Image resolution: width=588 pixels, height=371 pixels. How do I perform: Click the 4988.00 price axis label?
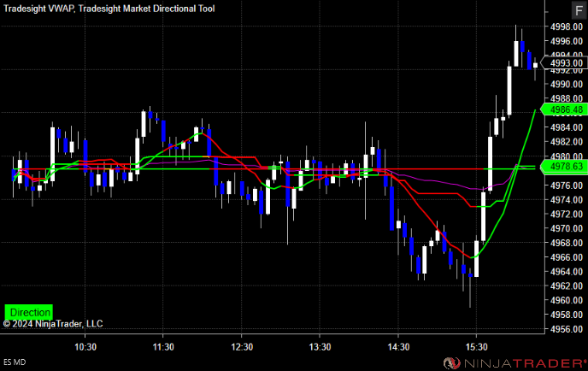click(x=567, y=98)
